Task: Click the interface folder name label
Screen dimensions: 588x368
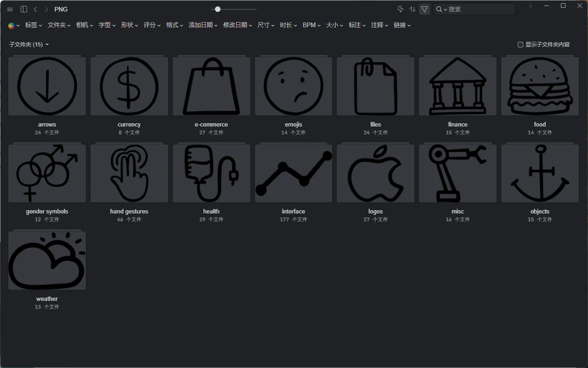Action: (294, 212)
